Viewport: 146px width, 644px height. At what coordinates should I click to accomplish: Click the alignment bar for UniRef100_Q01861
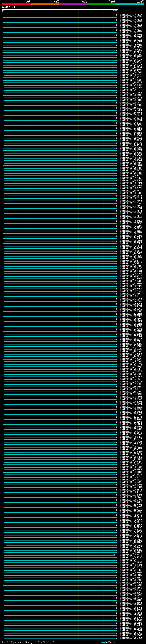coord(60,72)
